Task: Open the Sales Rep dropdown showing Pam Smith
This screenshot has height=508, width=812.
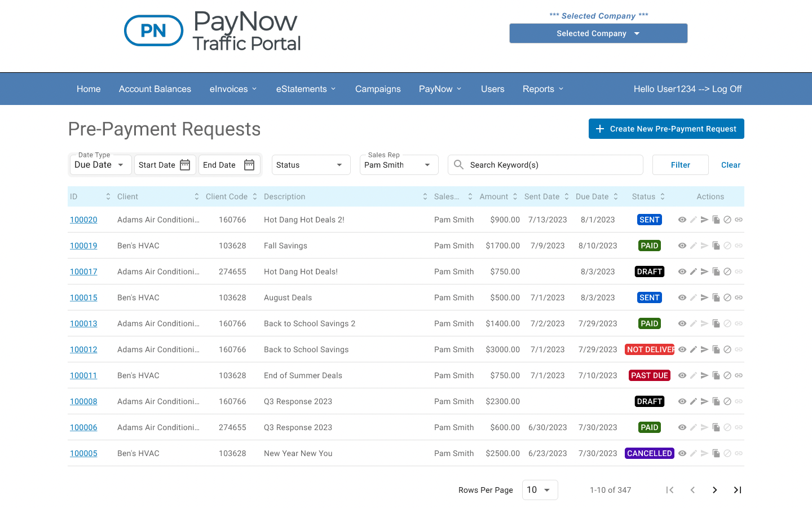Action: [399, 165]
